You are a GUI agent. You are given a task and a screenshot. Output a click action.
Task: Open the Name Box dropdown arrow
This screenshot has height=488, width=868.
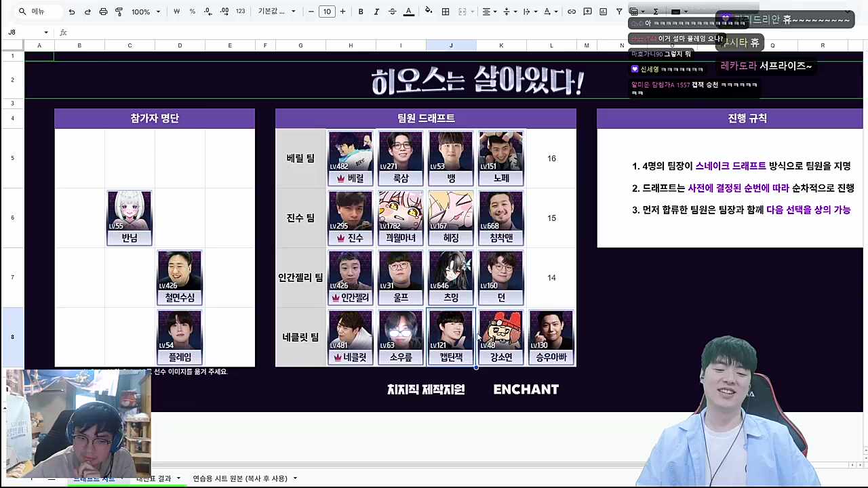click(46, 33)
